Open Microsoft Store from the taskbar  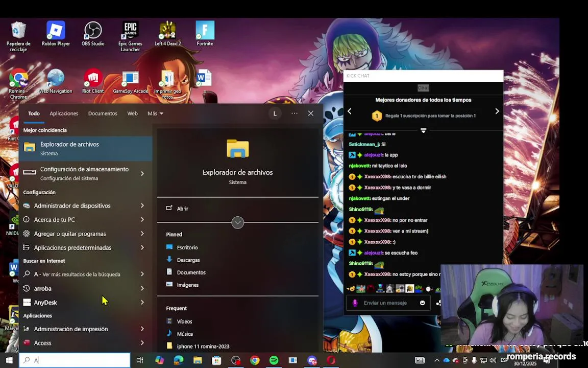[x=216, y=360]
